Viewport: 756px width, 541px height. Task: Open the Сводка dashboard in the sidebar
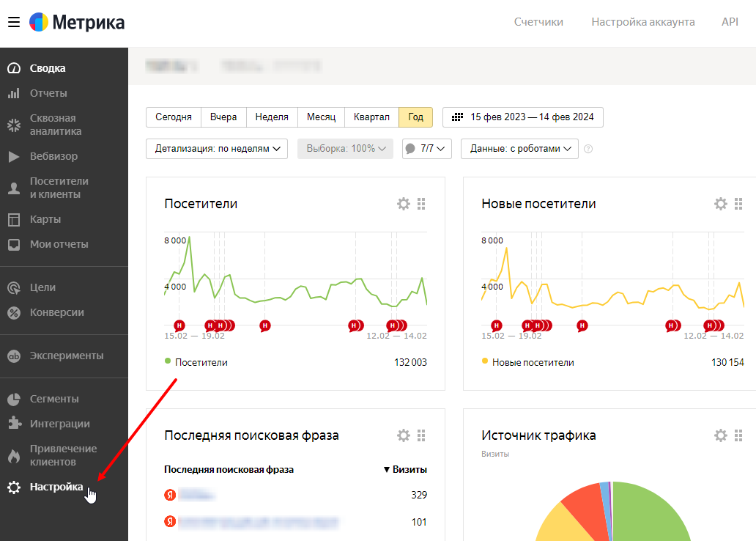click(47, 68)
